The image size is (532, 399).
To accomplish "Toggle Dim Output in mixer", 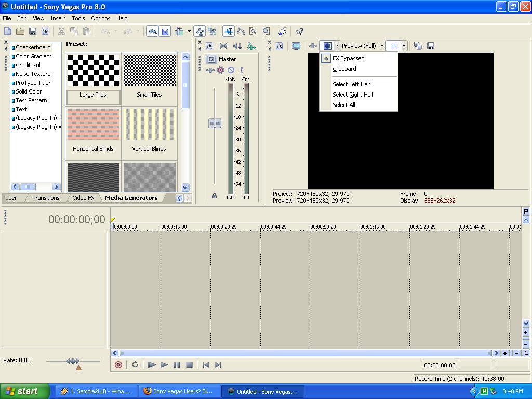I will pos(237,46).
